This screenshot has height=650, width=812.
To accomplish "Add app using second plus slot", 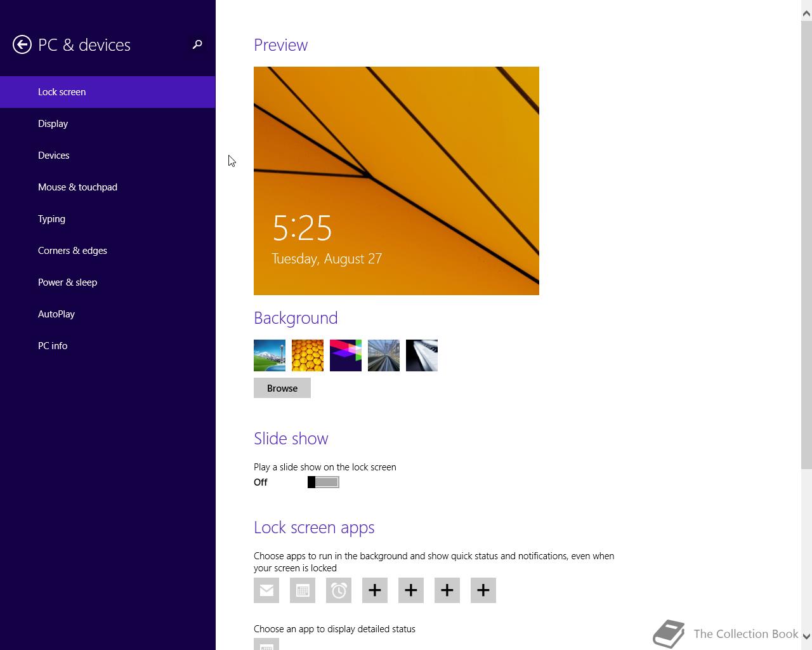I will coord(411,590).
